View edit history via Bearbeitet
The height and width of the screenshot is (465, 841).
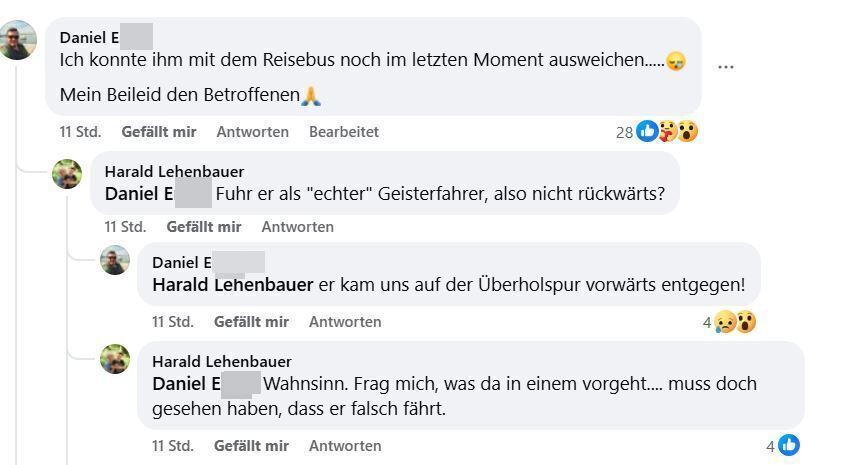(x=343, y=132)
